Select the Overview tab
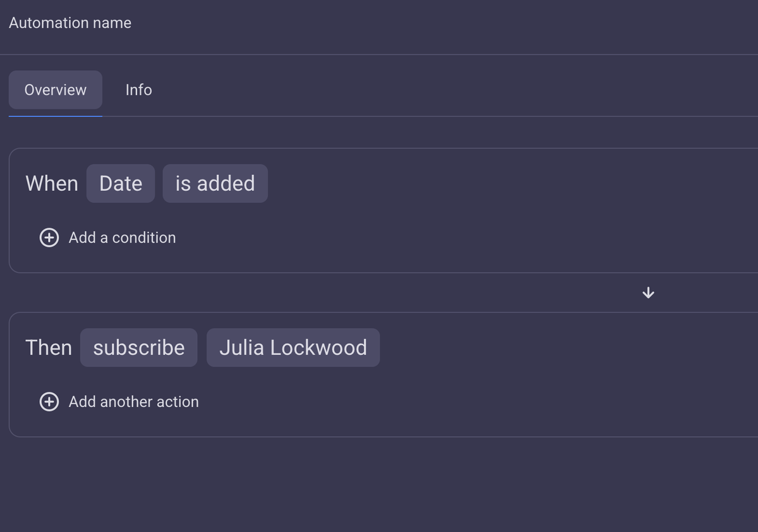This screenshot has height=532, width=758. point(56,90)
